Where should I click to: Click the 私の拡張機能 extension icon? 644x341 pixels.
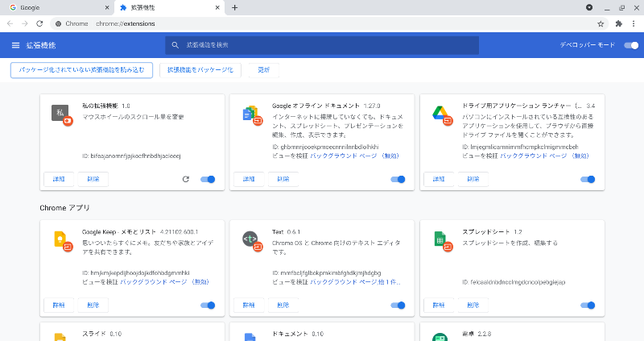point(62,114)
